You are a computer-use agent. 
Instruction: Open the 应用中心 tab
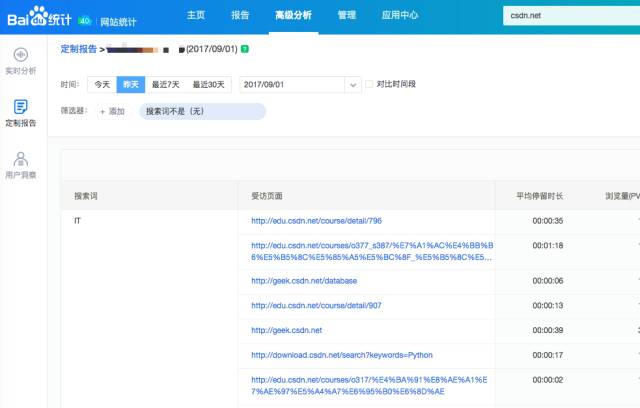pos(400,16)
